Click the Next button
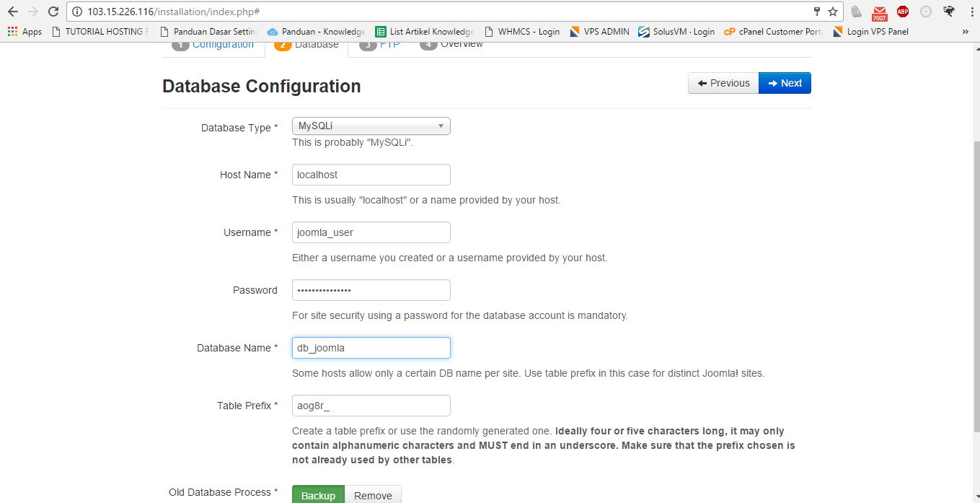980x503 pixels. (x=785, y=83)
